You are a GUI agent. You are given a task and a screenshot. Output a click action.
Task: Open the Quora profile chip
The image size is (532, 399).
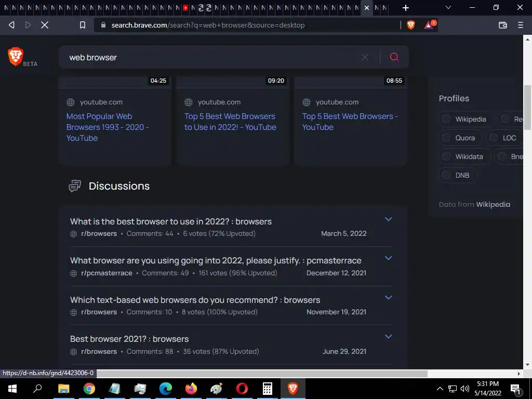click(461, 138)
